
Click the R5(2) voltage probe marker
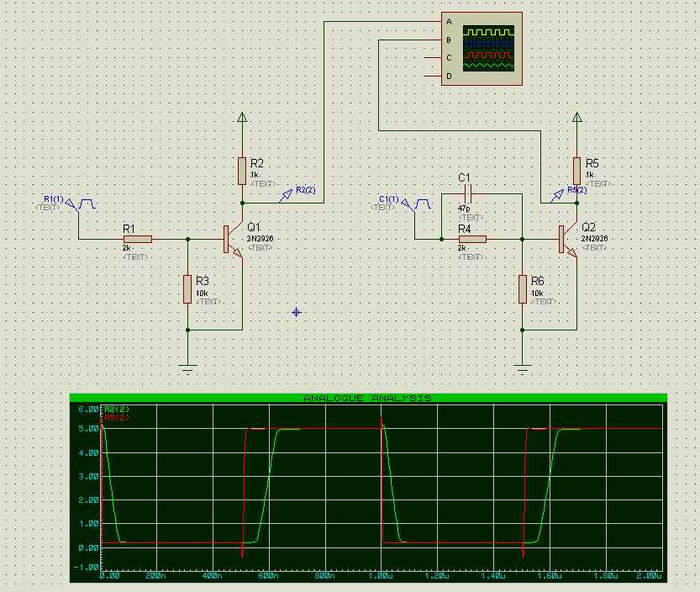pyautogui.click(x=557, y=196)
